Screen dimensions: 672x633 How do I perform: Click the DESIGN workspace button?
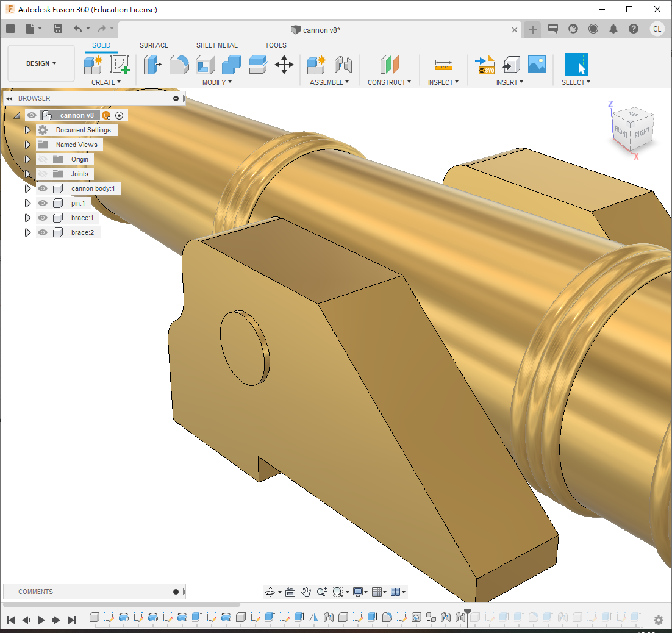click(x=41, y=63)
